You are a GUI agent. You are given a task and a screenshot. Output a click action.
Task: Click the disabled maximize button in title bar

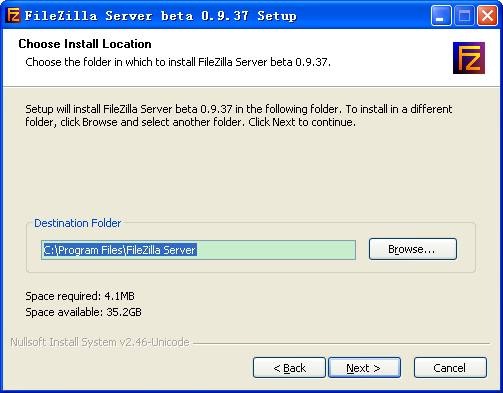pos(464,16)
